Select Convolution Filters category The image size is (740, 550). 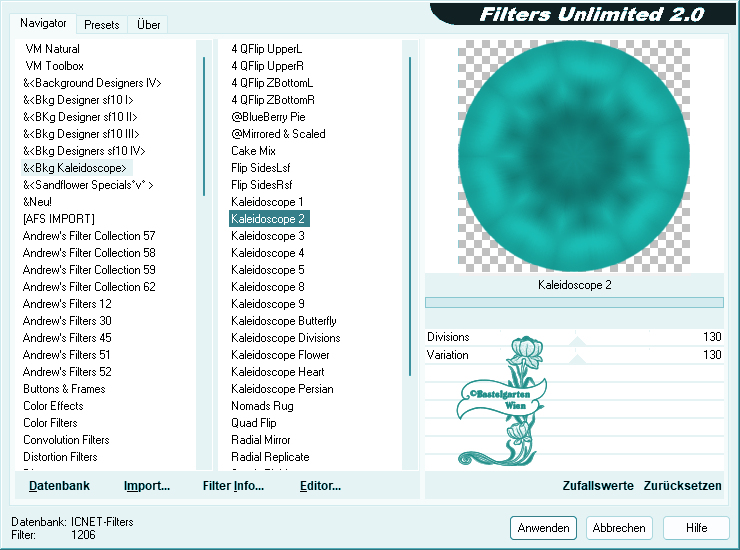[66, 440]
